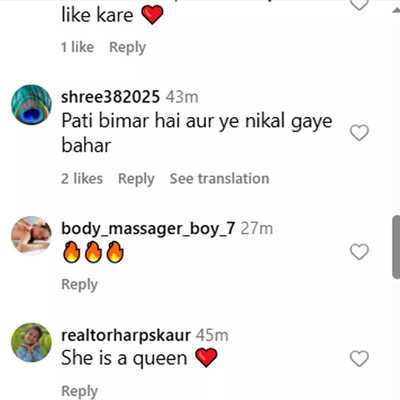The image size is (400, 400).
Task: Open body_massager_boy_7 profile picture
Action: point(31,236)
